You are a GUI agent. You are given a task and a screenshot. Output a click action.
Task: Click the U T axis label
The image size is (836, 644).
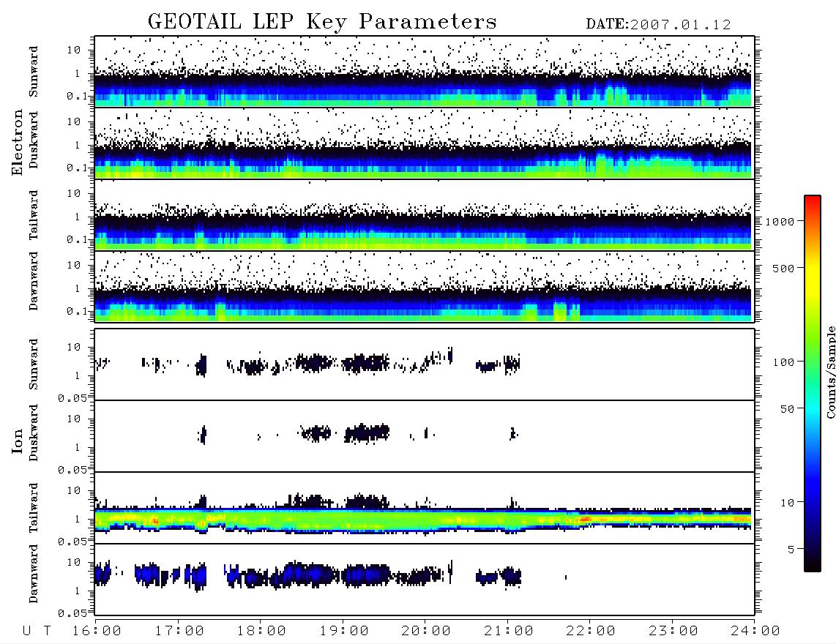pyautogui.click(x=37, y=631)
